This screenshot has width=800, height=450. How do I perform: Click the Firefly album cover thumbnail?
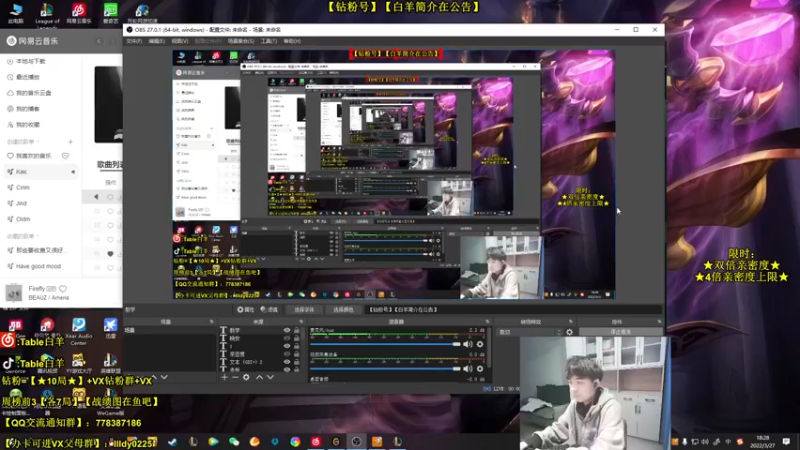[x=14, y=293]
